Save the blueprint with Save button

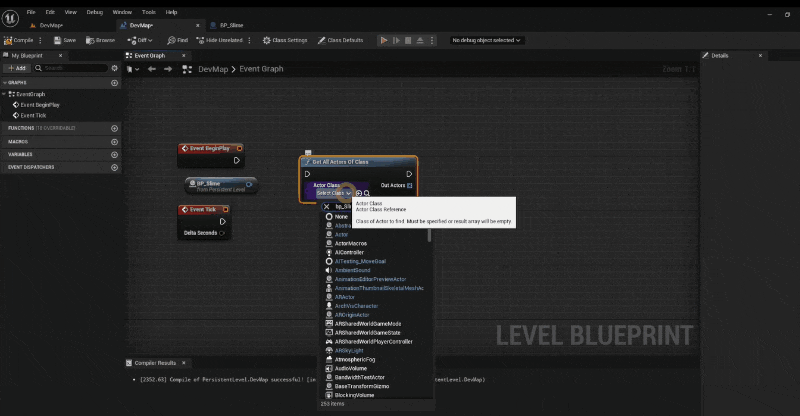(x=65, y=40)
